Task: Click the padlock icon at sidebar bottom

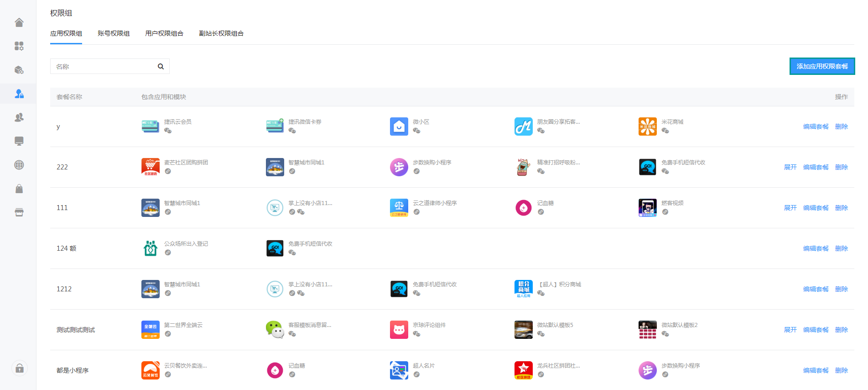Action: pos(20,368)
